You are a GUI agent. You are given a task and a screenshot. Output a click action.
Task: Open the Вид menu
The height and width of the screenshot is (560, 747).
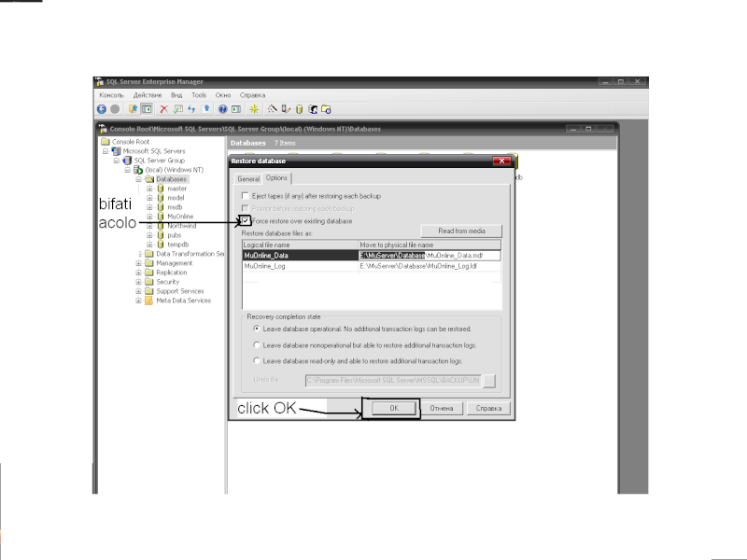pos(176,95)
